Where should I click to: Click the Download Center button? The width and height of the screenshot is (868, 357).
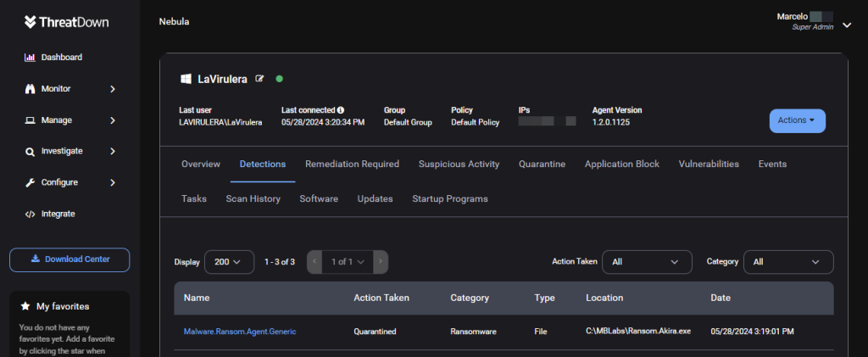coord(70,259)
